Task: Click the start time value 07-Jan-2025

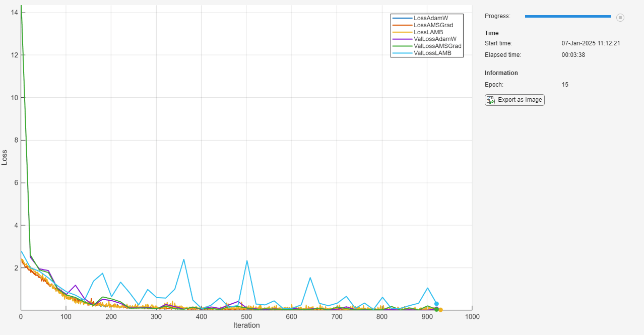Action: click(x=591, y=43)
